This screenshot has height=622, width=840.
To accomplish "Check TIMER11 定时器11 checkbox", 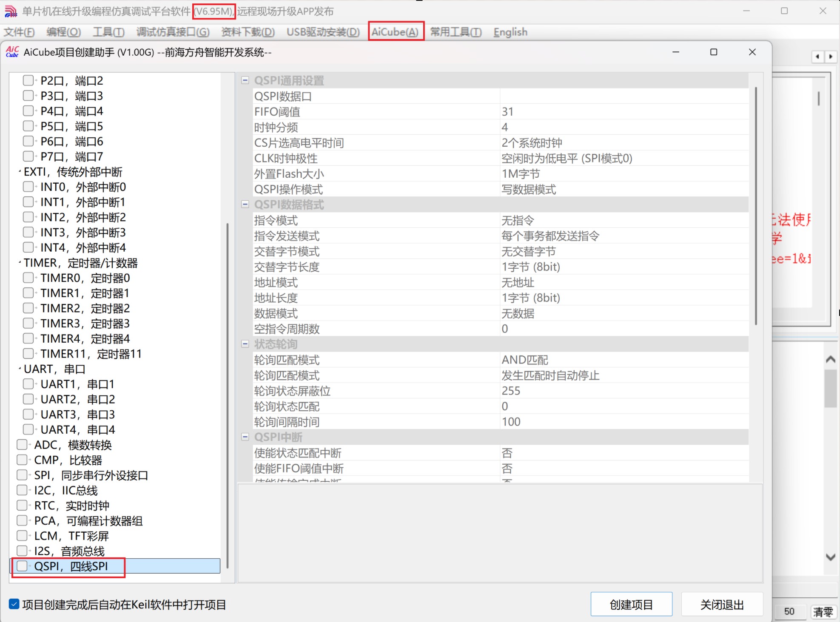I will click(28, 353).
